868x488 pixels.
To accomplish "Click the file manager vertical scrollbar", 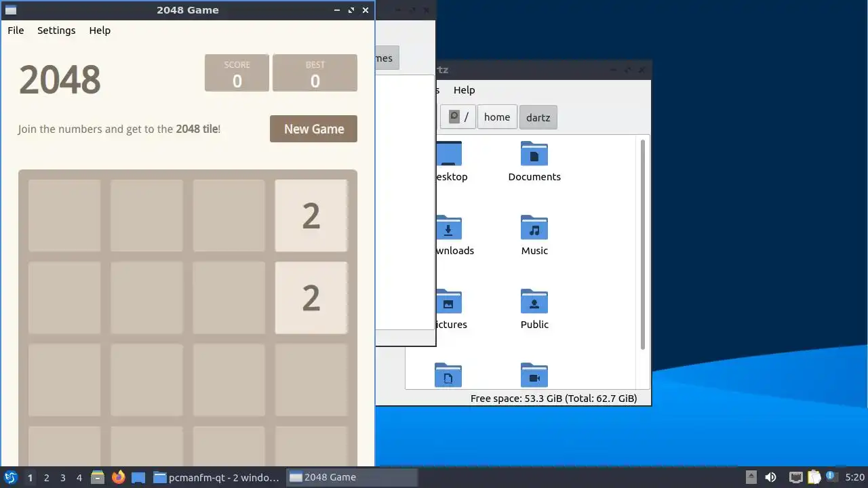I will (643, 244).
